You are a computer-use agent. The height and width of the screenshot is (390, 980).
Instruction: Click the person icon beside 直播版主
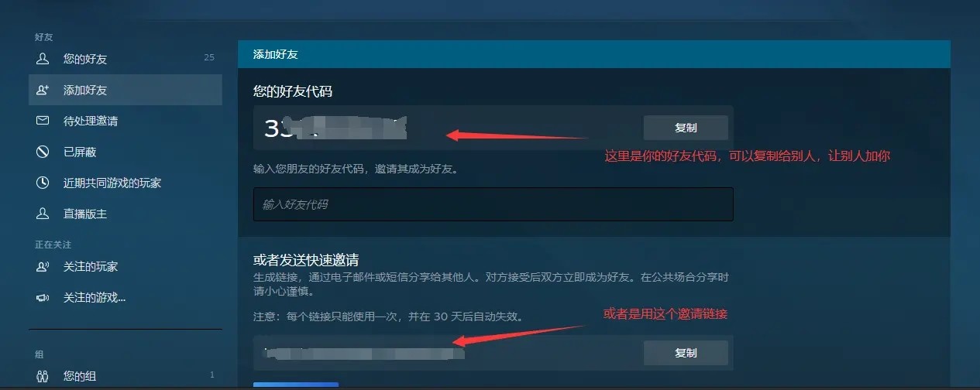(x=43, y=214)
